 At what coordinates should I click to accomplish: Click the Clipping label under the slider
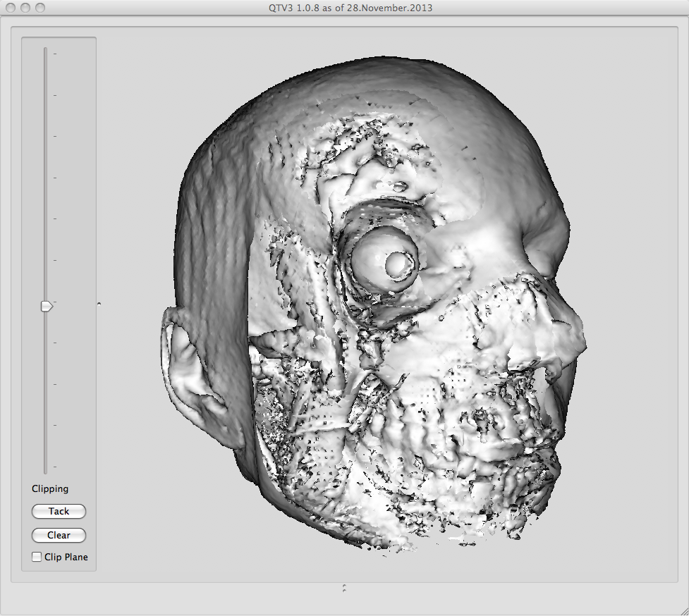(50, 488)
